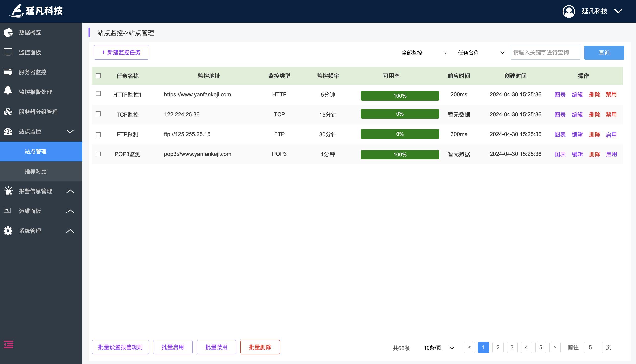636x364 pixels.
Task: Click 禁用 link for the TCP监控 row
Action: 611,115
